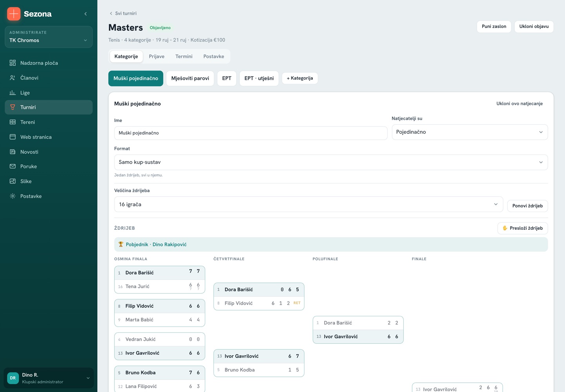565x392 pixels.
Task: Open the Format Samo kup-sustav dropdown
Action: click(331, 162)
